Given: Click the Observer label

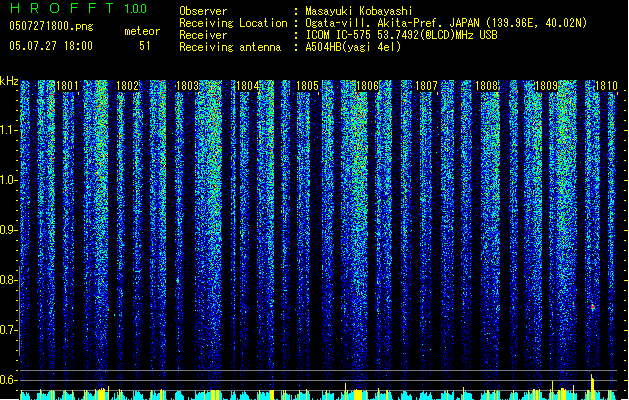Looking at the screenshot, I should [203, 11].
